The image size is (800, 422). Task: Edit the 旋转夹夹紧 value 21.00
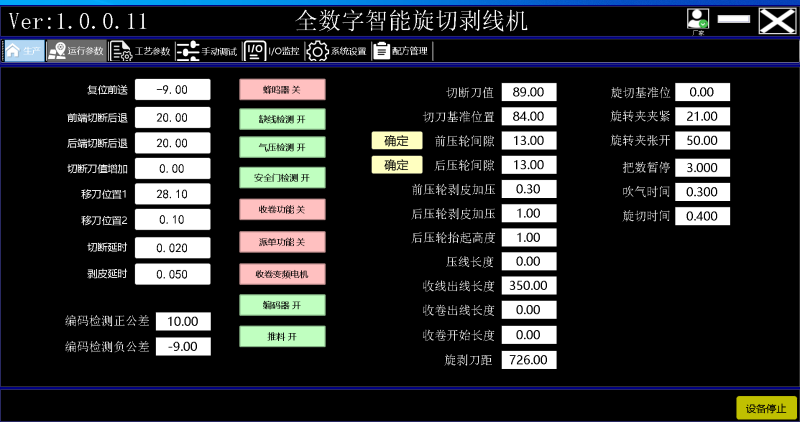coord(702,116)
